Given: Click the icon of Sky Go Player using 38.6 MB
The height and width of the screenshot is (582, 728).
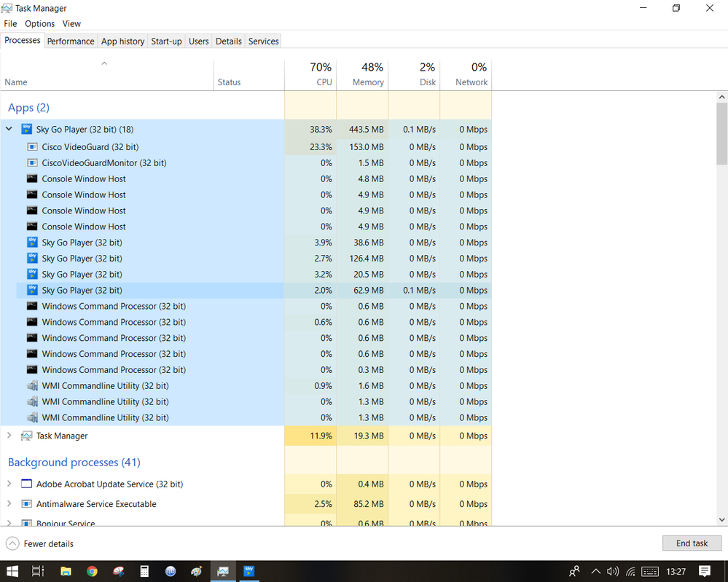Looking at the screenshot, I should (32, 243).
